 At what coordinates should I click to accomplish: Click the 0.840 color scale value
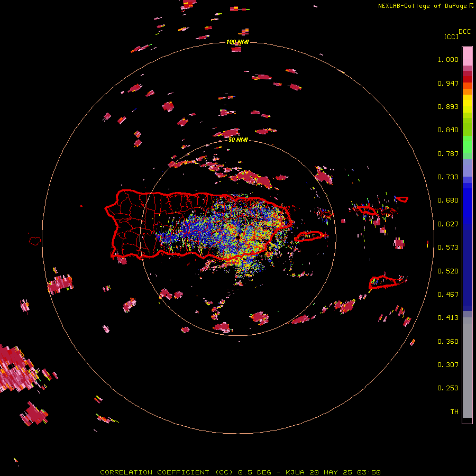coord(448,130)
